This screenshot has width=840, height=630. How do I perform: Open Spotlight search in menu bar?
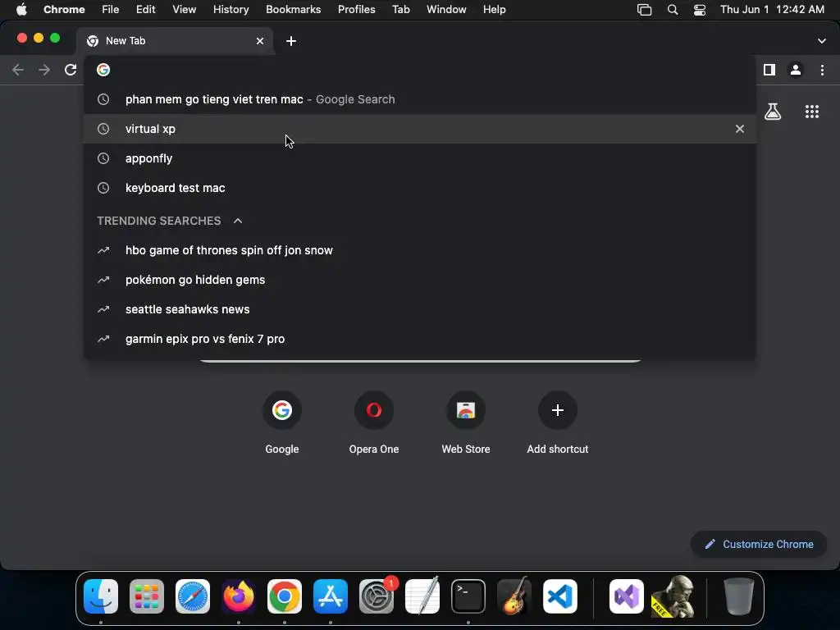(673, 10)
